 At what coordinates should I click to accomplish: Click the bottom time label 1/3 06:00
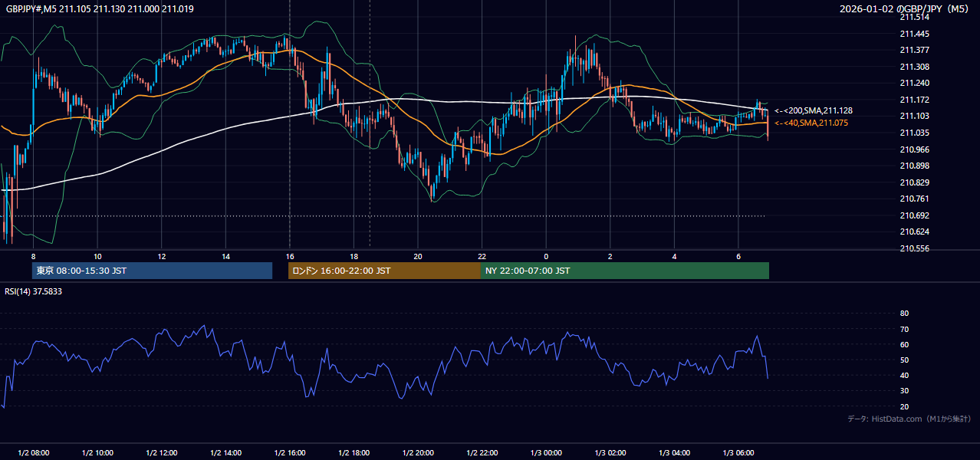738,452
